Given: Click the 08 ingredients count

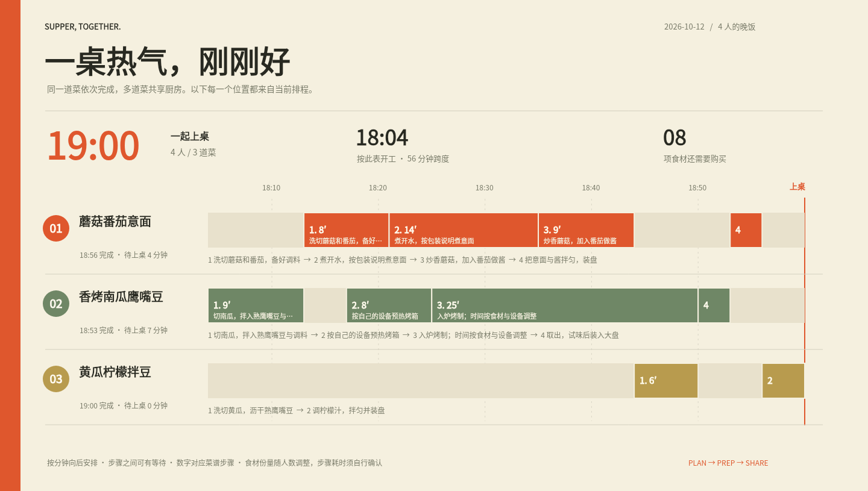Looking at the screenshot, I should point(675,138).
